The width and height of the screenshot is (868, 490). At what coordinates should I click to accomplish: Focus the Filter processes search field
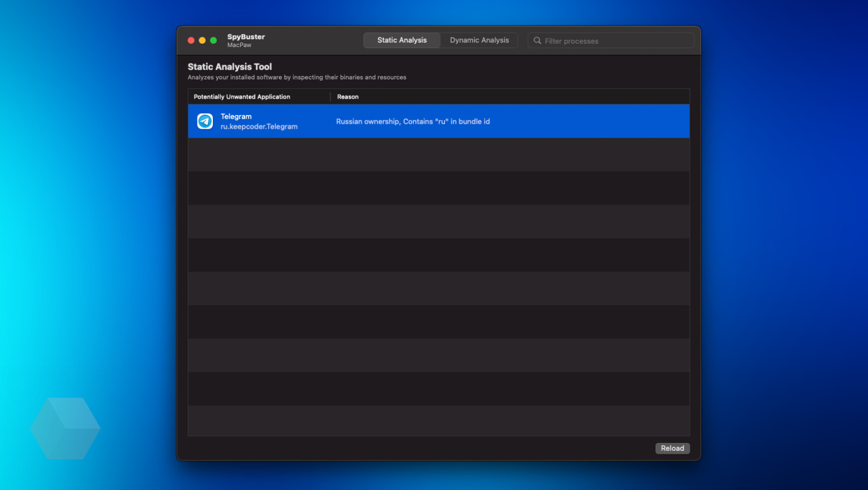click(x=611, y=41)
